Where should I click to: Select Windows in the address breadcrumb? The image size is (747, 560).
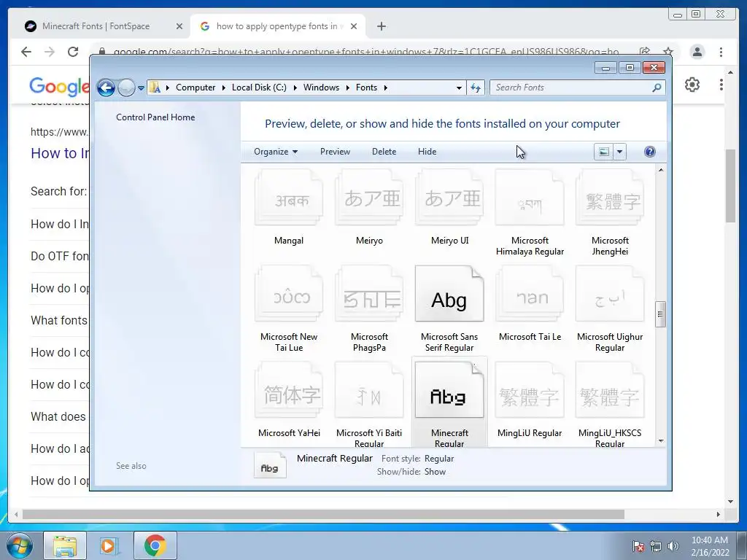pos(321,87)
